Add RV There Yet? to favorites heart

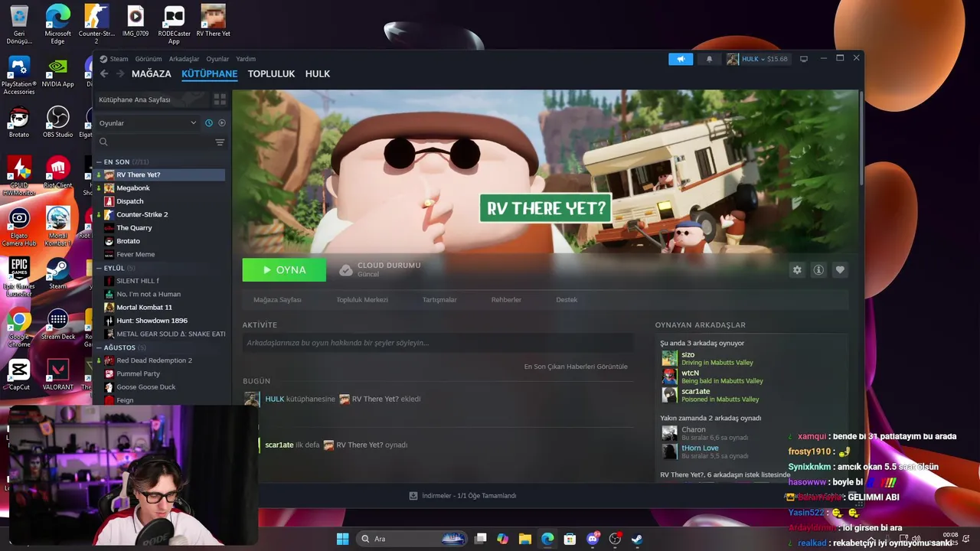point(840,270)
